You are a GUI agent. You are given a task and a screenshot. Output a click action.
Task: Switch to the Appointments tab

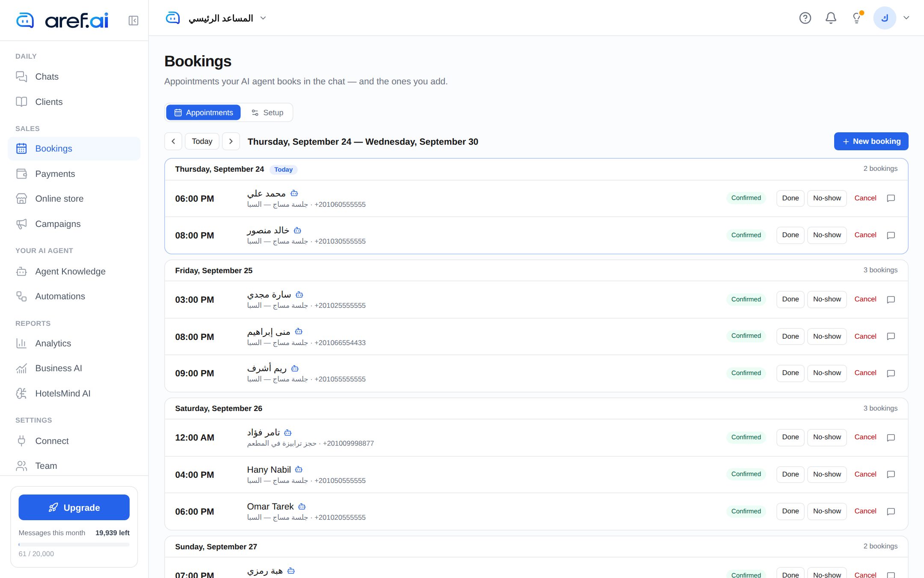(x=204, y=113)
